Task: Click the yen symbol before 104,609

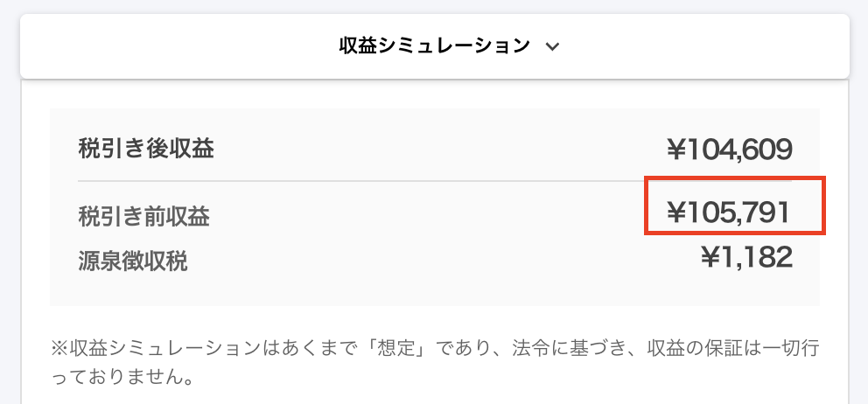Action: [677, 150]
